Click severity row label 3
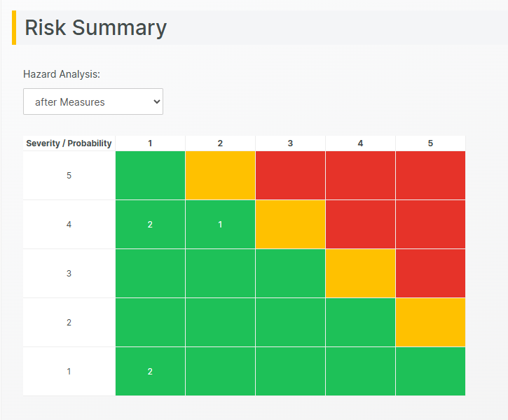 coord(69,274)
